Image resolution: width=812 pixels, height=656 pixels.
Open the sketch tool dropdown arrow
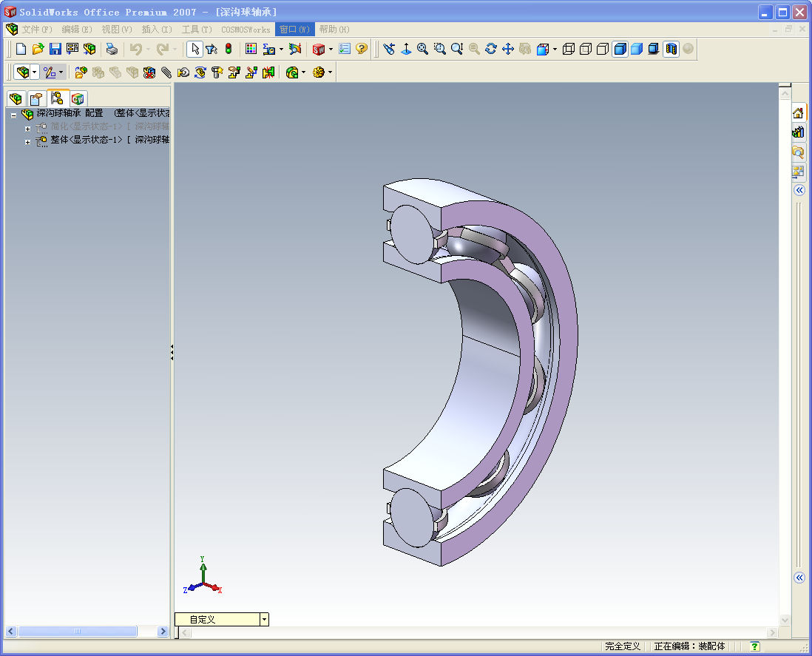(61, 72)
